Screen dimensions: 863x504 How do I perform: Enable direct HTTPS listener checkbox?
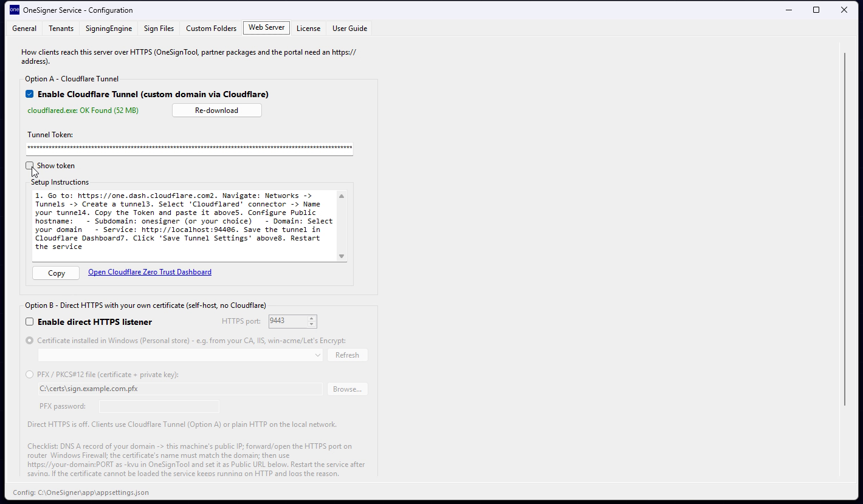point(29,322)
